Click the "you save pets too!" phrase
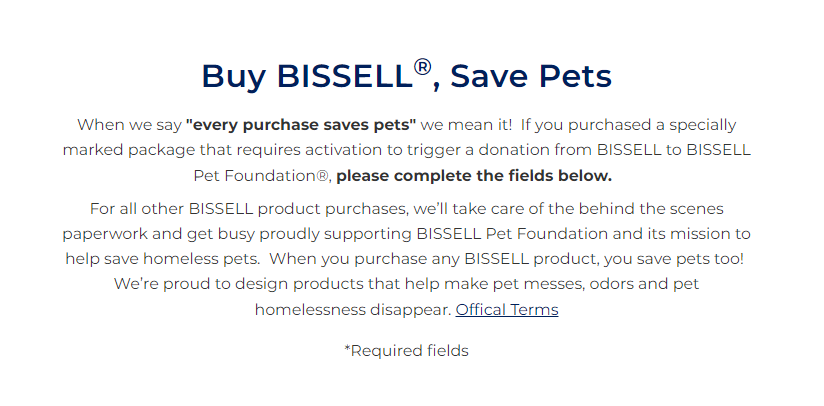 point(674,259)
